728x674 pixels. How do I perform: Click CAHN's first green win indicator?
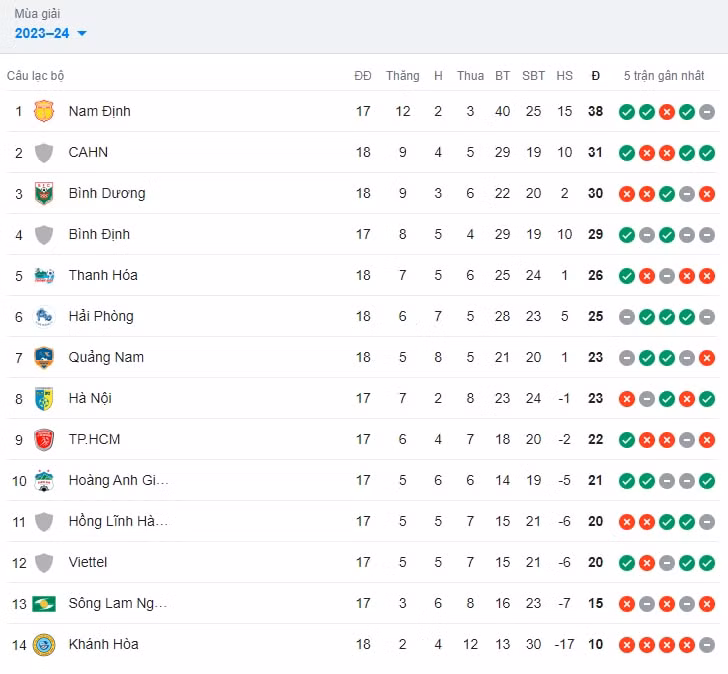coord(626,153)
